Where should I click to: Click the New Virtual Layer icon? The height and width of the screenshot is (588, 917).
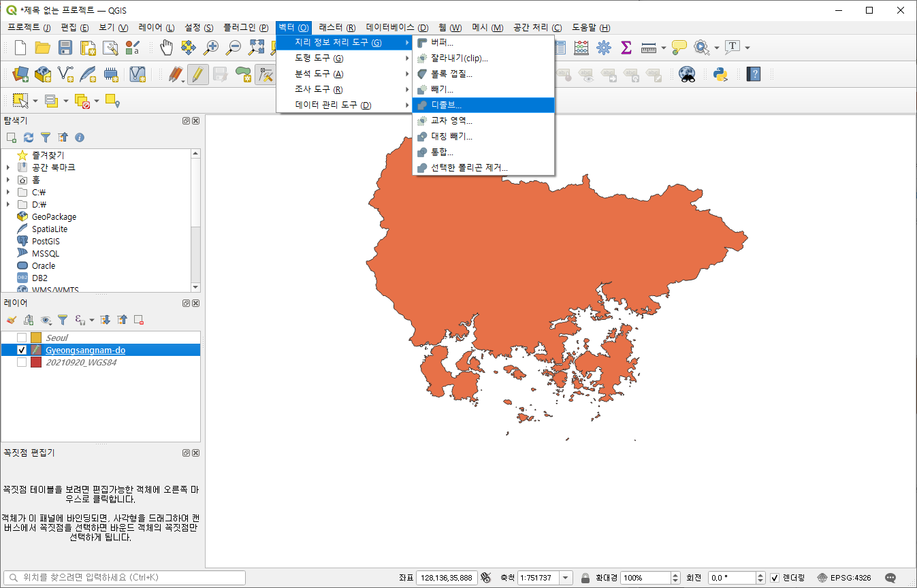pyautogui.click(x=138, y=73)
